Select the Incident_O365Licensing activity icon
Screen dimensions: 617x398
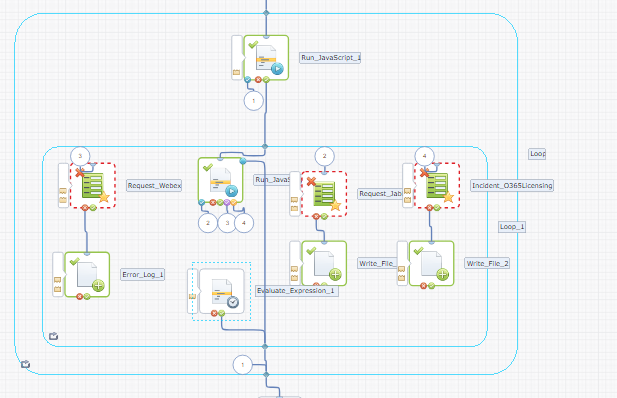(x=437, y=185)
